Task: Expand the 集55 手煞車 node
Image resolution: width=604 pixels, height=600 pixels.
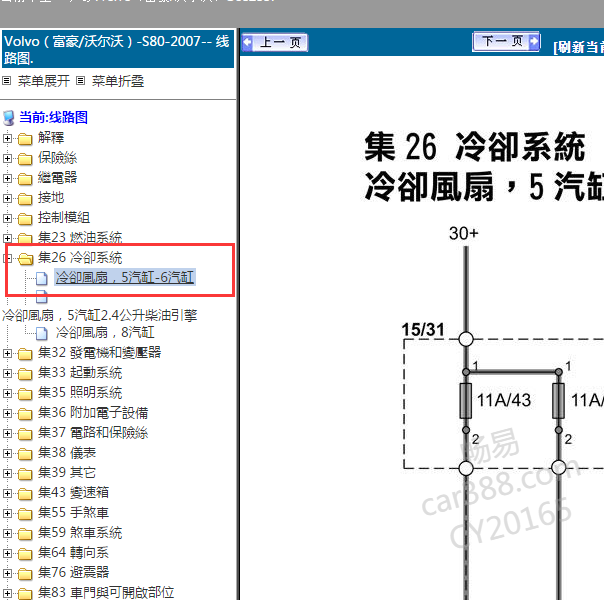Action: (x=7, y=513)
